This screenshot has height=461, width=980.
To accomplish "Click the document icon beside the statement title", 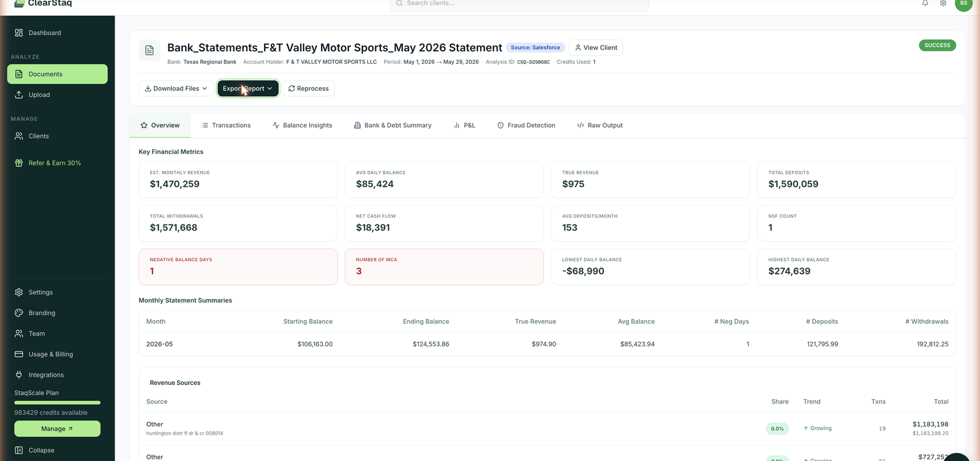I will click(x=149, y=51).
